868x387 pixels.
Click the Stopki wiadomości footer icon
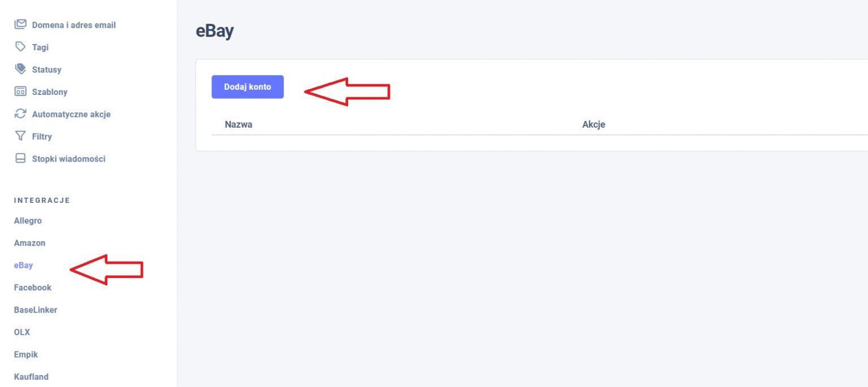tap(20, 159)
